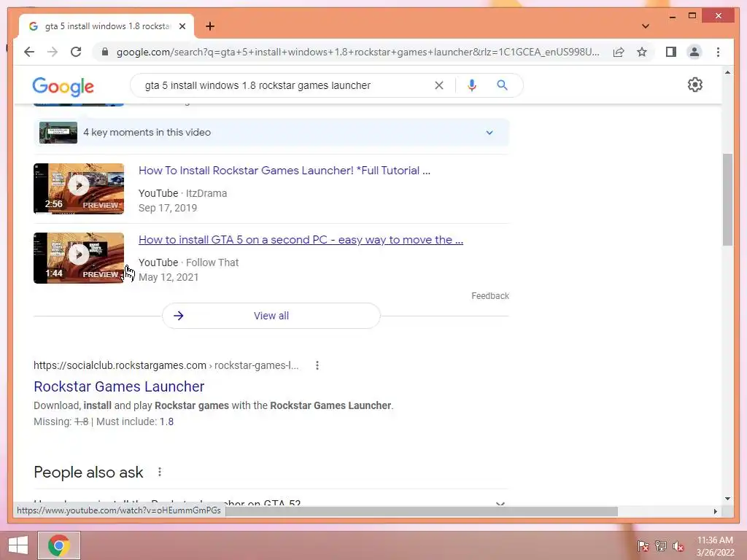This screenshot has height=560, width=747.
Task: Click scroll down arrow on page scrollbar
Action: pos(727,499)
